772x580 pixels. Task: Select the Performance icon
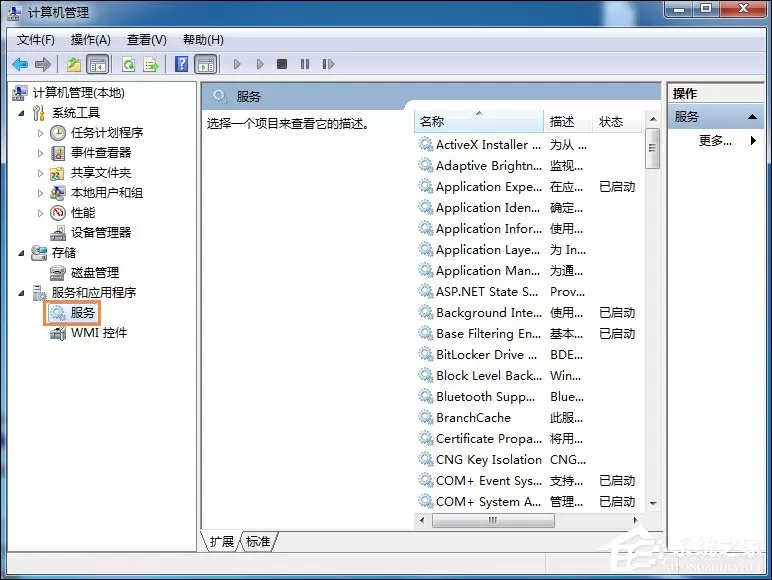click(58, 213)
